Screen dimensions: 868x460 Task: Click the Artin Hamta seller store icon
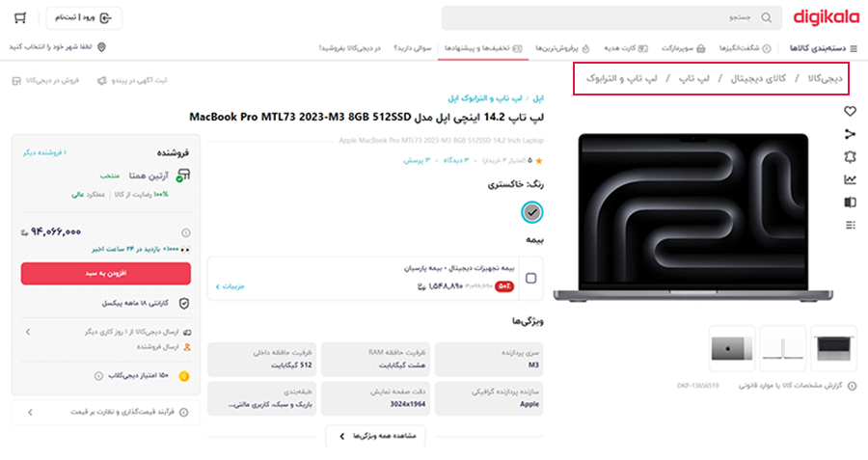click(183, 176)
